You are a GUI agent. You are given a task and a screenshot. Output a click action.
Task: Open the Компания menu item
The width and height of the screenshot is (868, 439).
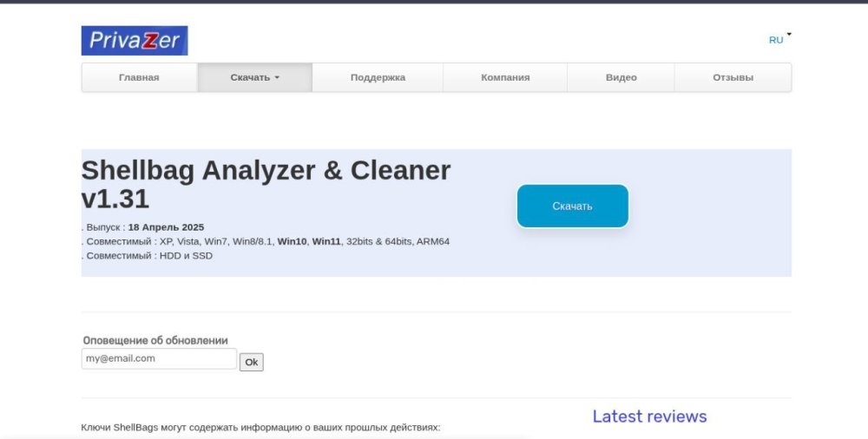click(505, 77)
